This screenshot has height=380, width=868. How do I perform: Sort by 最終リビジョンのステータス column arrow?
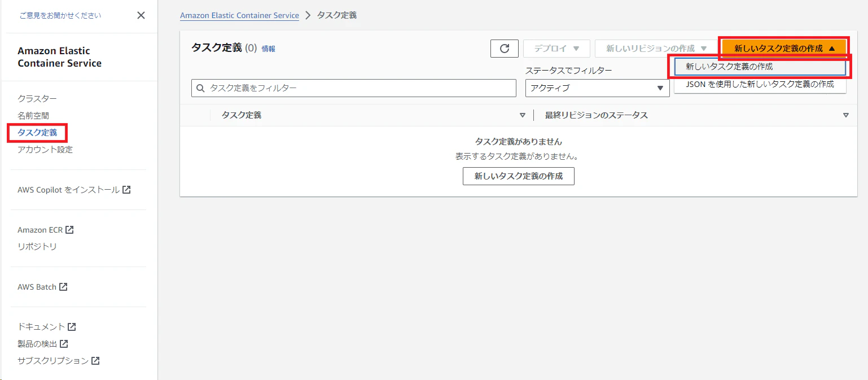click(845, 115)
